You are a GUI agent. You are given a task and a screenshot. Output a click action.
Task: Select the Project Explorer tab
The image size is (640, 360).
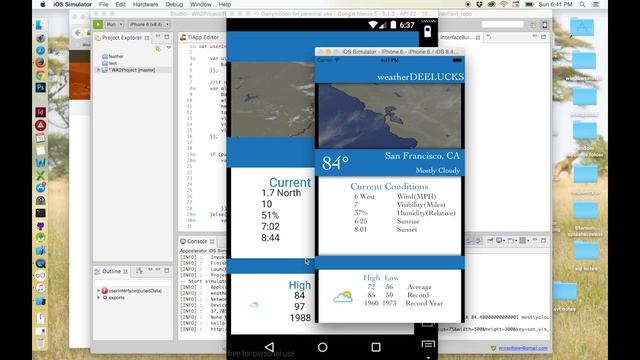[x=122, y=38]
